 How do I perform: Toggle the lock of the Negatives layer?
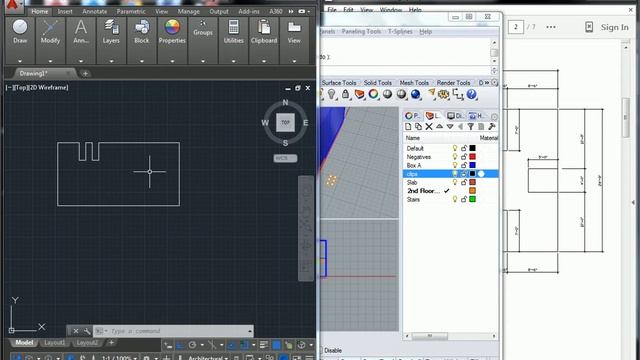pyautogui.click(x=464, y=157)
